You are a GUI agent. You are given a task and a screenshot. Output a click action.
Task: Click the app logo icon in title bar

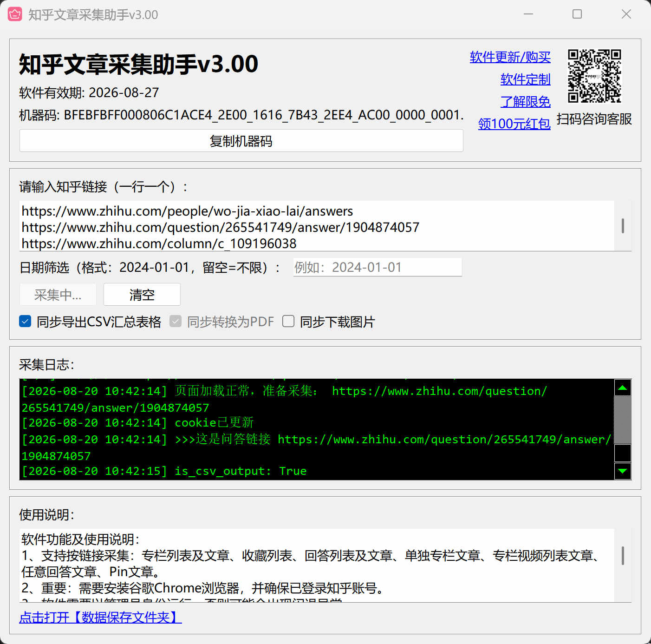coord(15,14)
